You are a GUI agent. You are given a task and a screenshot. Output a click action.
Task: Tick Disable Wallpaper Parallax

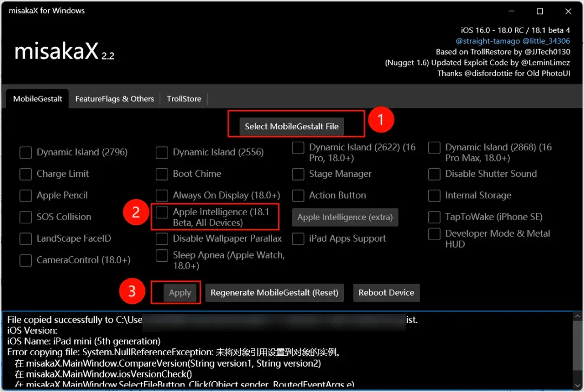pyautogui.click(x=162, y=238)
